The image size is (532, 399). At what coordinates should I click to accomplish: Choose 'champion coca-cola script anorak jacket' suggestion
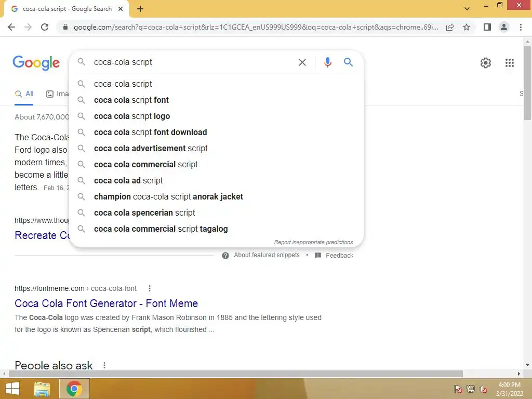(217, 197)
